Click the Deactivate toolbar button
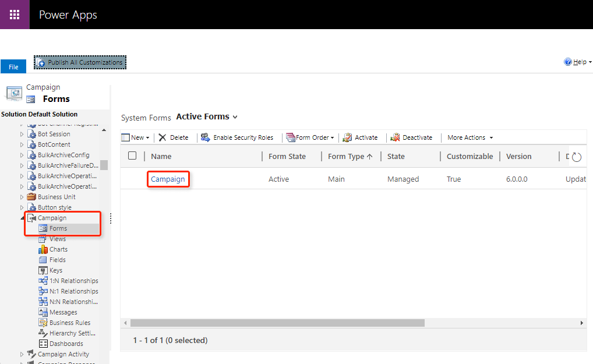This screenshot has height=364, width=593. 411,137
